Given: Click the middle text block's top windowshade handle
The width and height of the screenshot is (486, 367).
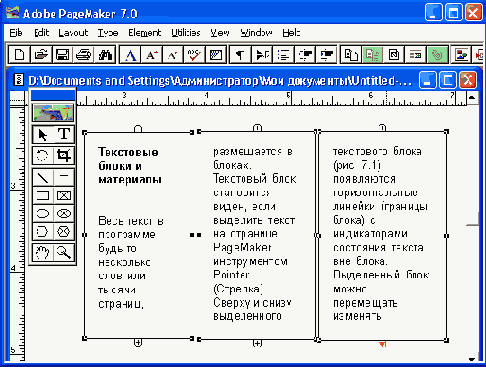Looking at the screenshot, I should tap(257, 128).
